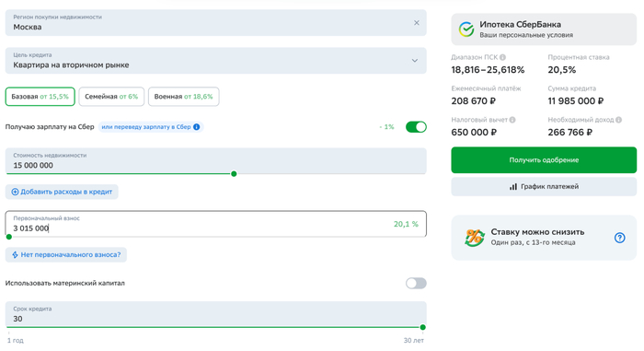The height and width of the screenshot is (351, 644).
Task: Enable the материнский капитал toggle
Action: point(416,283)
